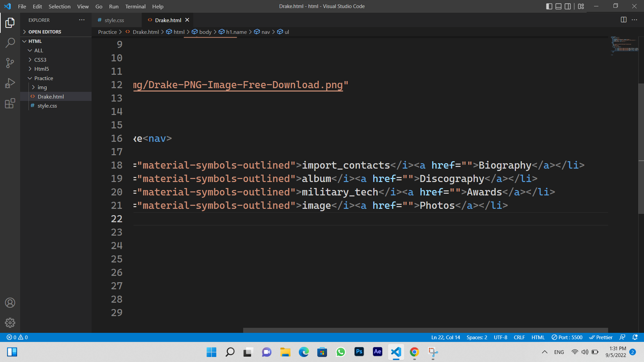The width and height of the screenshot is (644, 362).
Task: Click the feedback icon in status bar
Action: point(622,337)
